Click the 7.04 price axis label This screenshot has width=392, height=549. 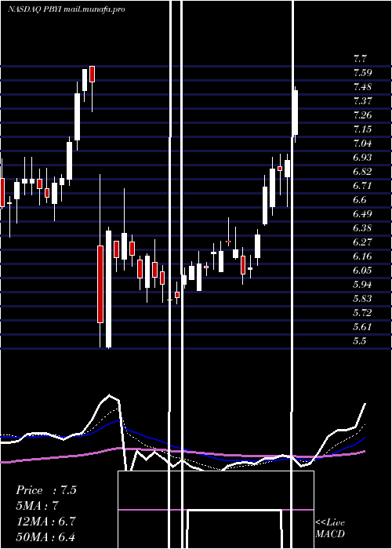(x=362, y=144)
